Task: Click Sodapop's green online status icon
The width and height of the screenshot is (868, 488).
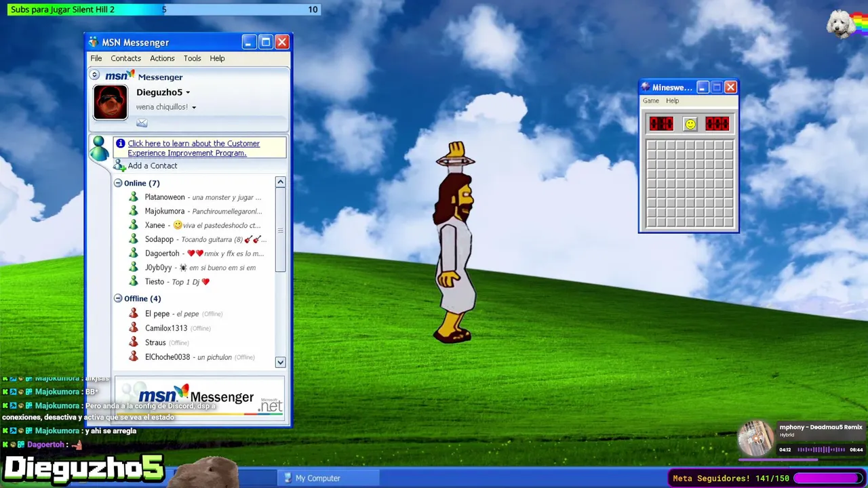Action: click(134, 239)
